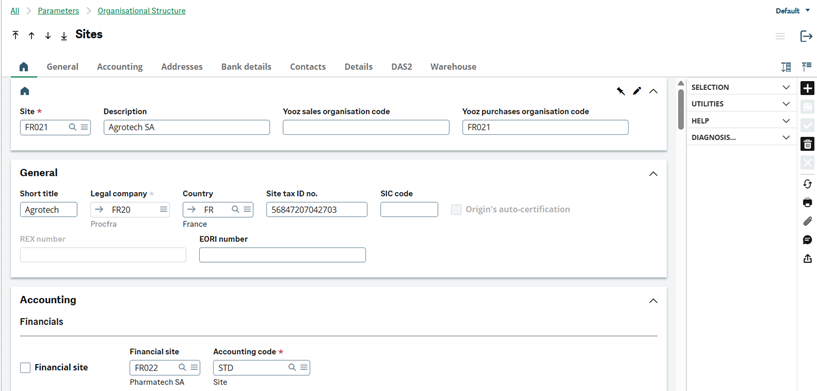Open the list icon in Legal company field
This screenshot has width=817, height=391.
point(164,209)
